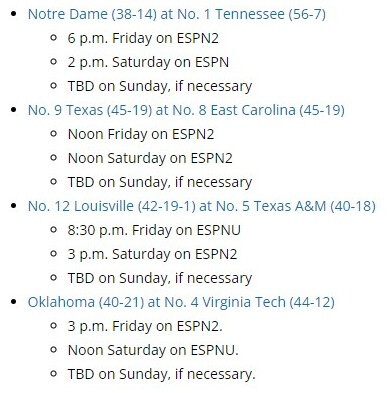Open the Notre Dame at Tennessee matchup link
This screenshot has height=393, width=388.
[177, 14]
